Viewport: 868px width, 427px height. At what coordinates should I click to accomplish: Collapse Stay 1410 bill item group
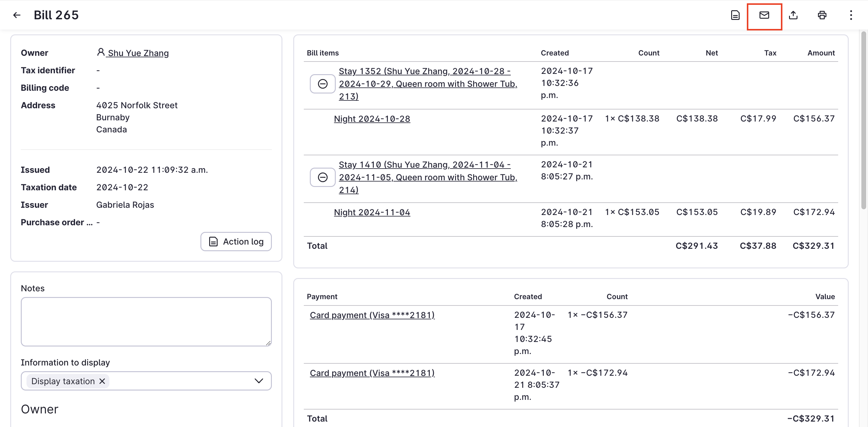click(x=322, y=177)
